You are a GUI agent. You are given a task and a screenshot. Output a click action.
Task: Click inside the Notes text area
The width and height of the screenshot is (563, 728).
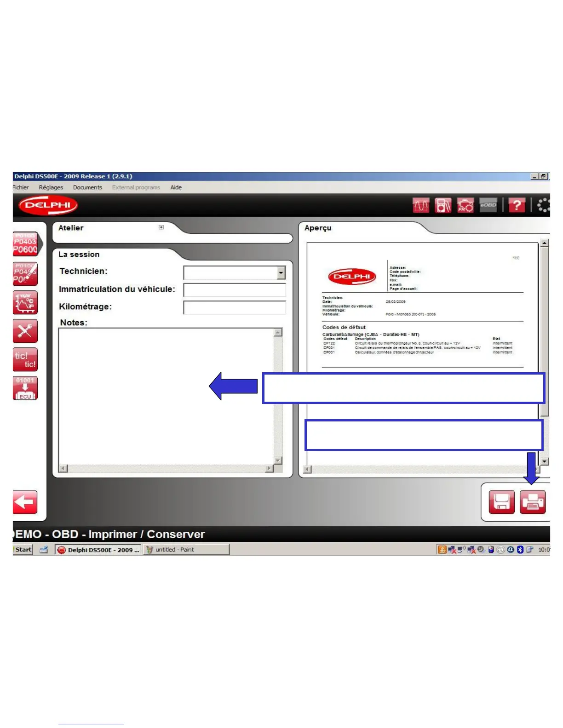point(166,396)
